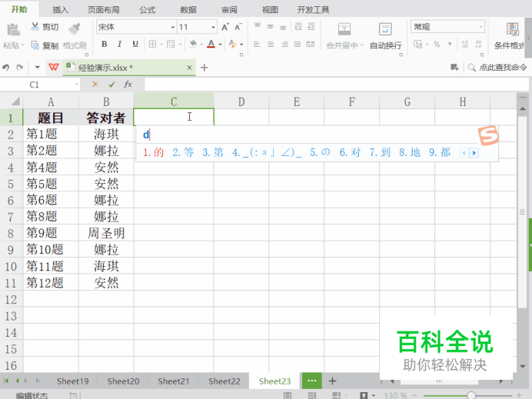Click the Undo arrow
Viewport: 532px width, 399px height.
6,68
